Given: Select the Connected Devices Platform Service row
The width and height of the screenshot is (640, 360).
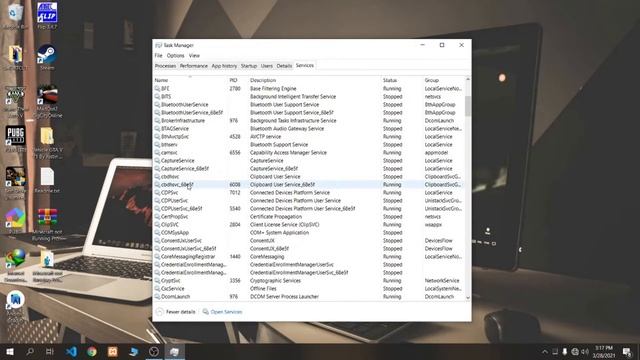Looking at the screenshot, I should pyautogui.click(x=309, y=192).
